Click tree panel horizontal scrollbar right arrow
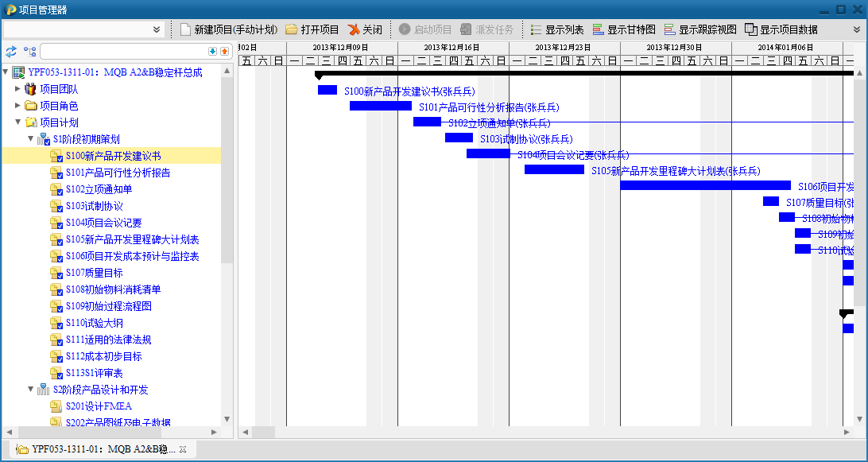Screen dimensions: 868x462 tap(215, 432)
